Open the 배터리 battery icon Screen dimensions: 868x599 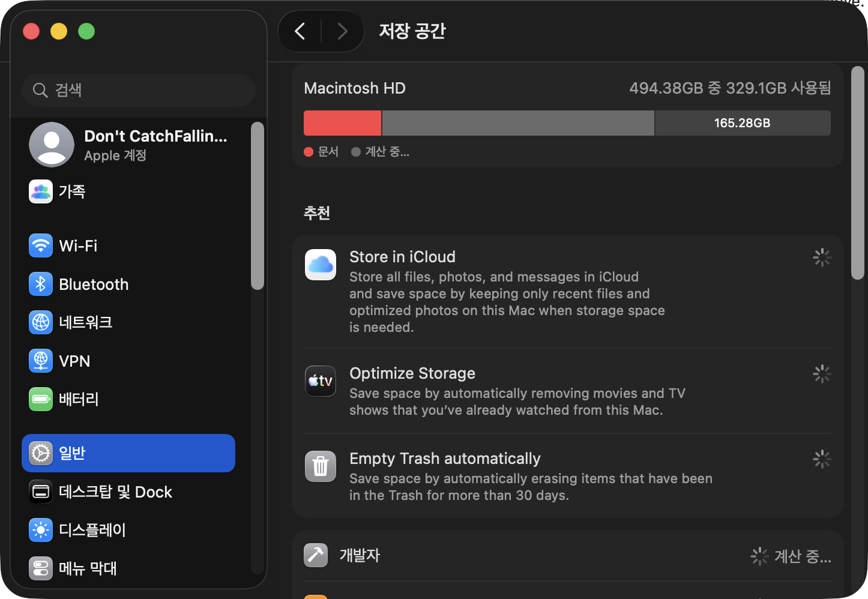(41, 399)
